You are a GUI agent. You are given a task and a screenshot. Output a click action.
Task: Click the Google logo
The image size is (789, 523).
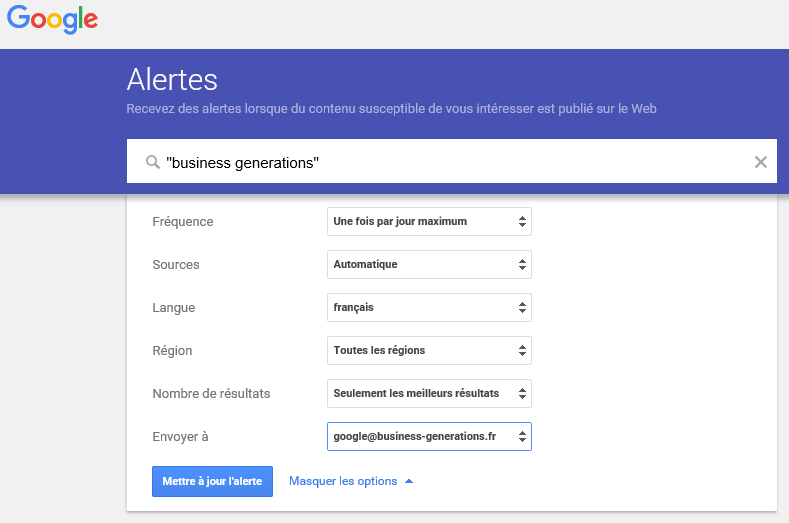pyautogui.click(x=52, y=20)
